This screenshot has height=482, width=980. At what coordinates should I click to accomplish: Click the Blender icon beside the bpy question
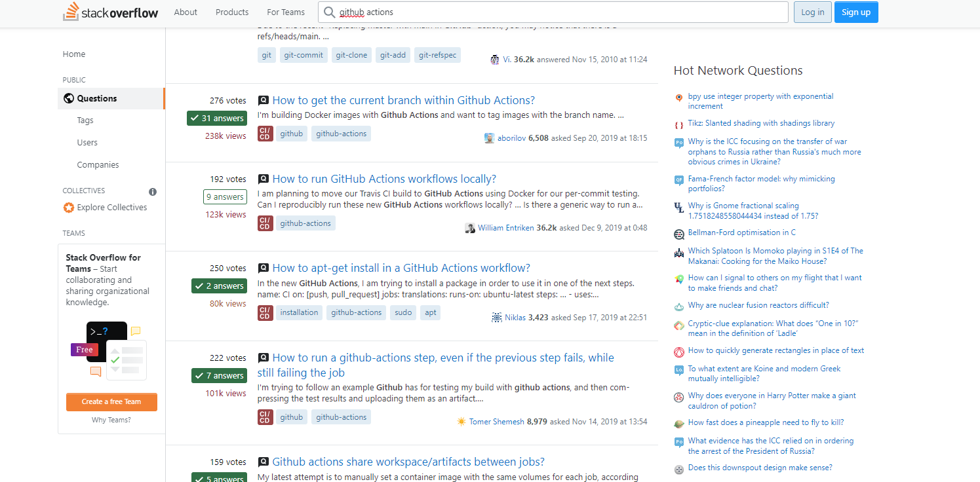click(x=678, y=98)
